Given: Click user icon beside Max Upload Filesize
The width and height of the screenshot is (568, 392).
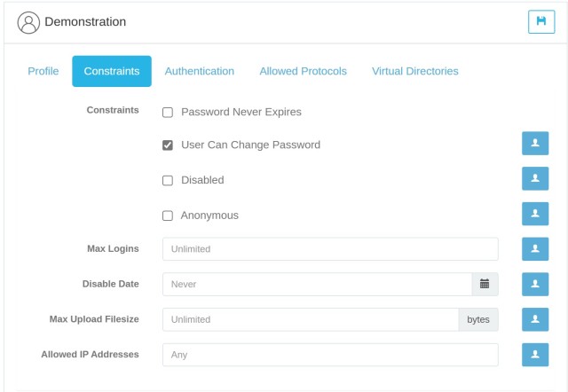Looking at the screenshot, I should click(x=535, y=319).
